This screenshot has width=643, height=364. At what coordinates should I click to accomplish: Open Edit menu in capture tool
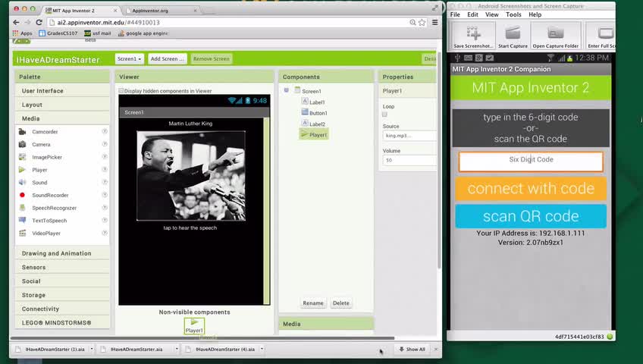pyautogui.click(x=473, y=14)
